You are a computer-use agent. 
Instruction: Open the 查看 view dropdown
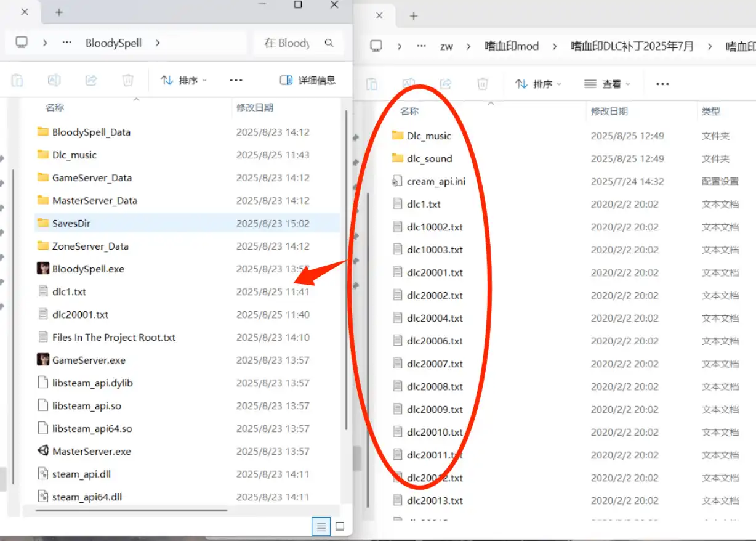click(x=607, y=84)
